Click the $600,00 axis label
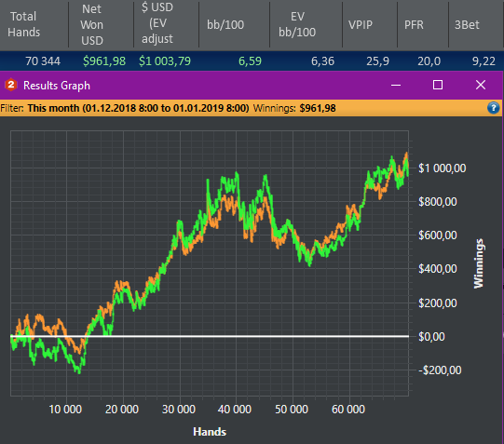504x444 pixels. pyautogui.click(x=438, y=235)
